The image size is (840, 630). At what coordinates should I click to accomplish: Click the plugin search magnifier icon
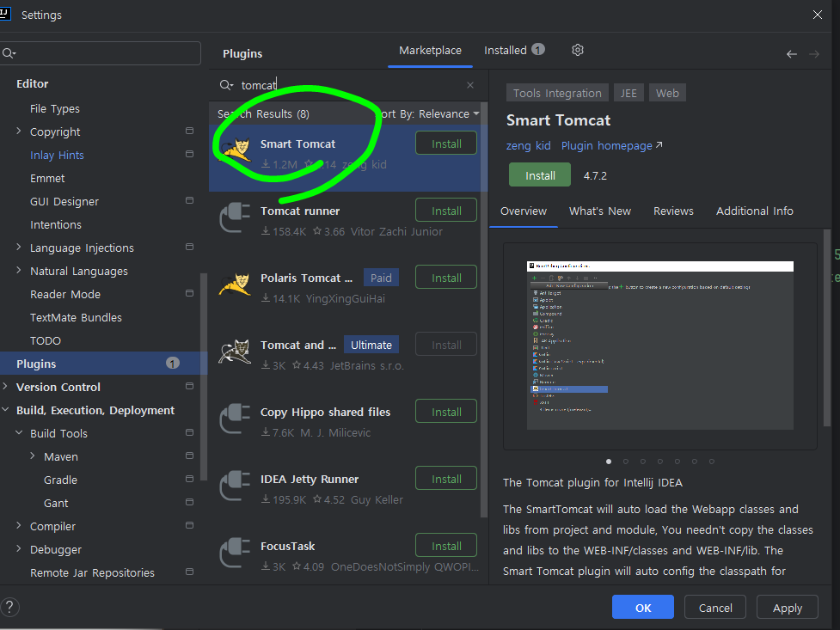pos(226,85)
